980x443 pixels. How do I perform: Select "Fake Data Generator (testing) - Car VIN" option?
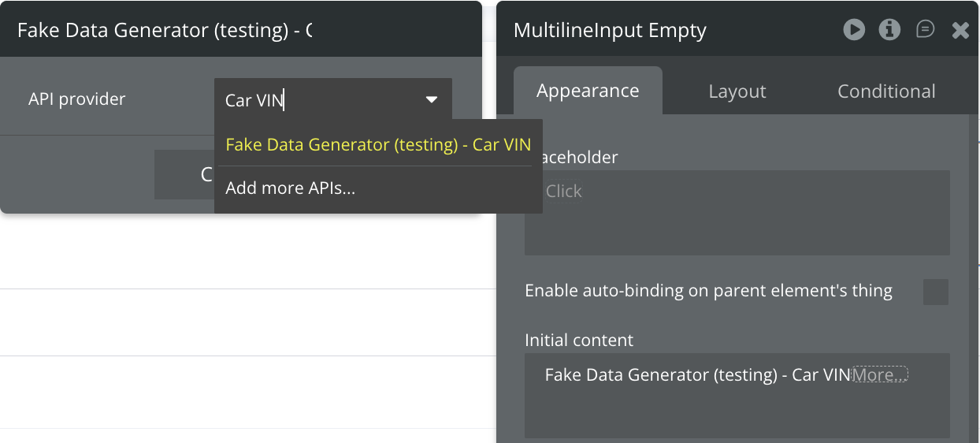tap(378, 145)
